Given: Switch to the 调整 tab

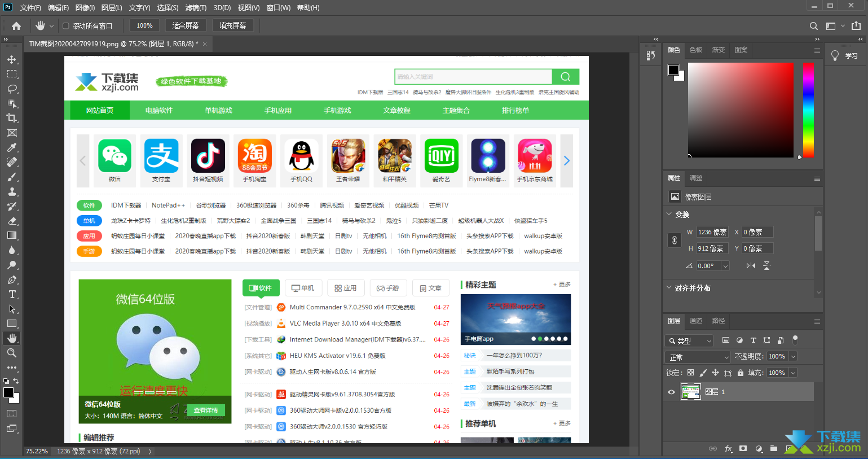Looking at the screenshot, I should tap(696, 178).
